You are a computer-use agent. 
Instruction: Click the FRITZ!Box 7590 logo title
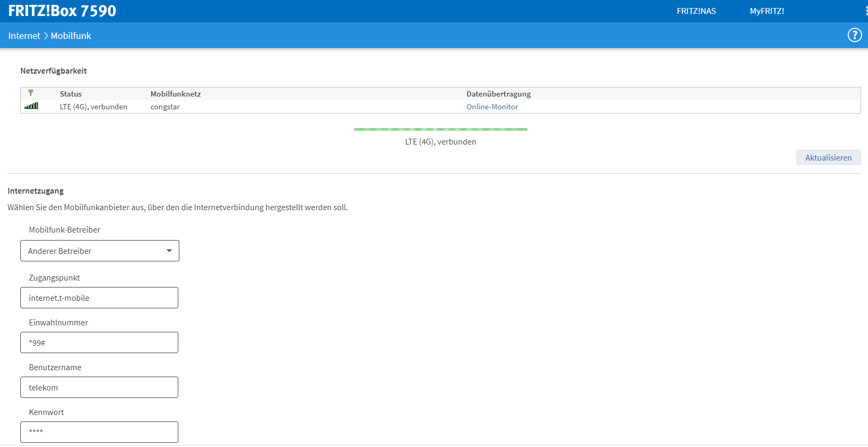click(62, 11)
